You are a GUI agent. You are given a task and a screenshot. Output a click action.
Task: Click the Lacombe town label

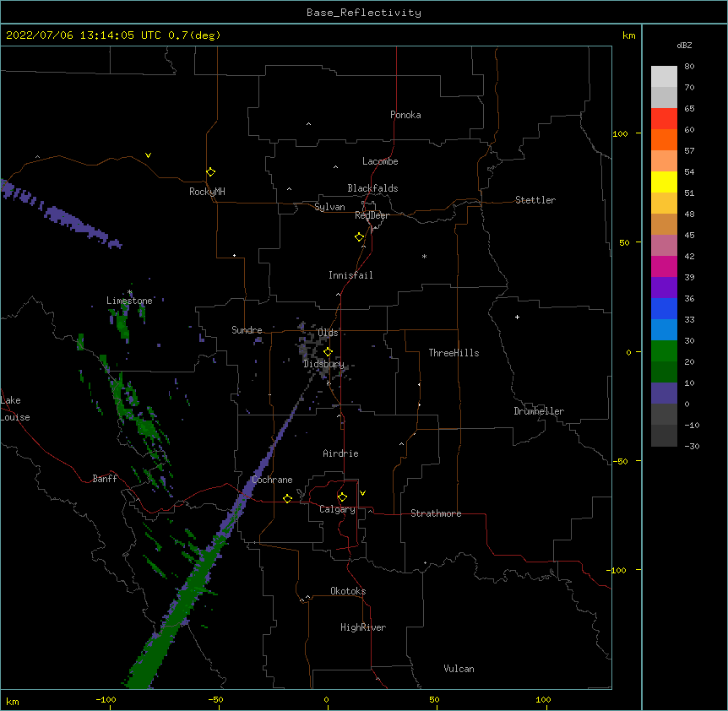380,161
